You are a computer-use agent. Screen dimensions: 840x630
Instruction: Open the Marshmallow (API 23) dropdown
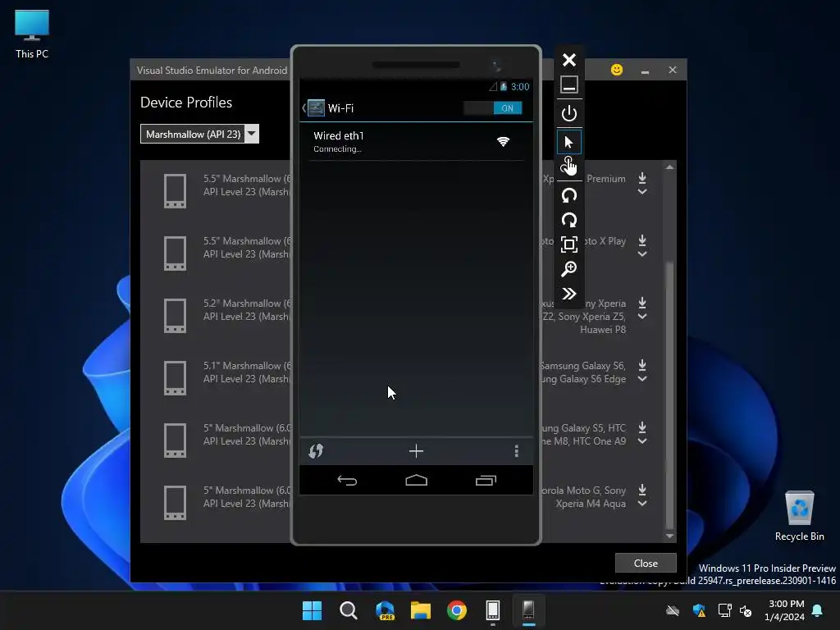199,134
